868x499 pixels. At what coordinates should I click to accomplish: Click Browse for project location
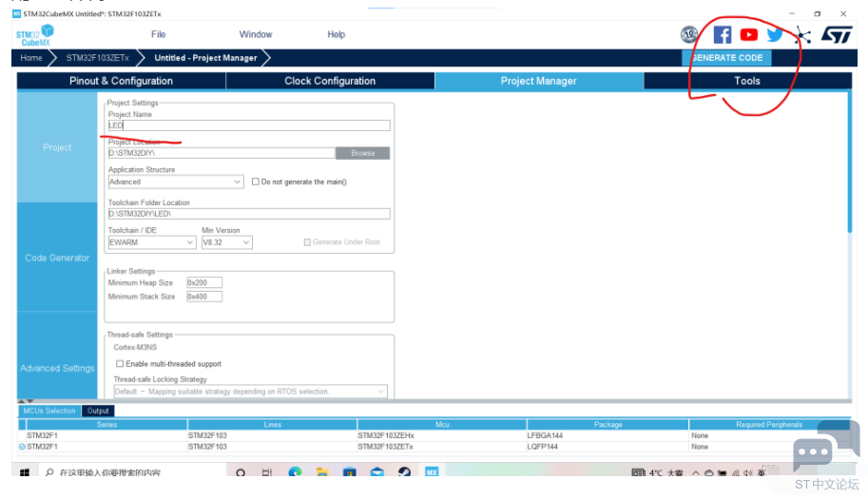pyautogui.click(x=362, y=153)
